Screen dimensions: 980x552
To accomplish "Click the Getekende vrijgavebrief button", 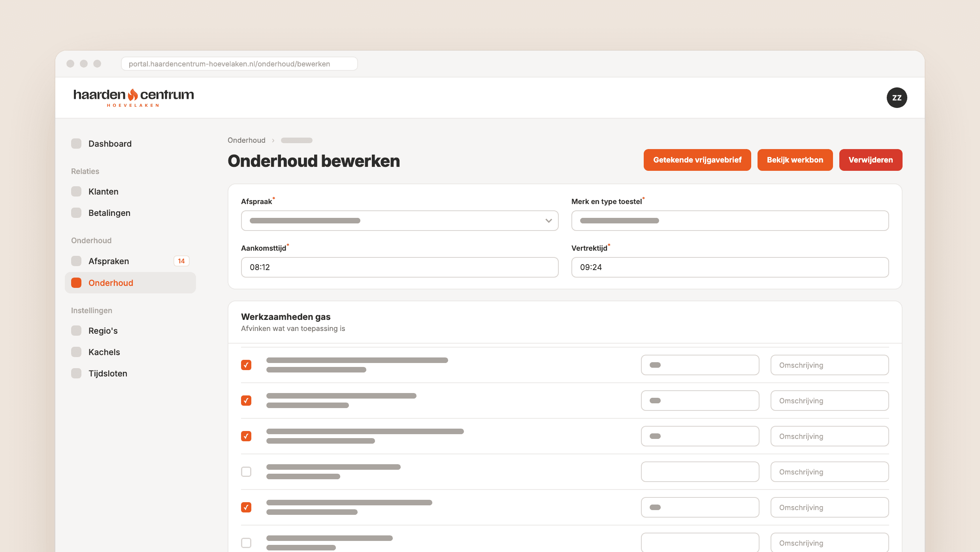I will pos(697,160).
